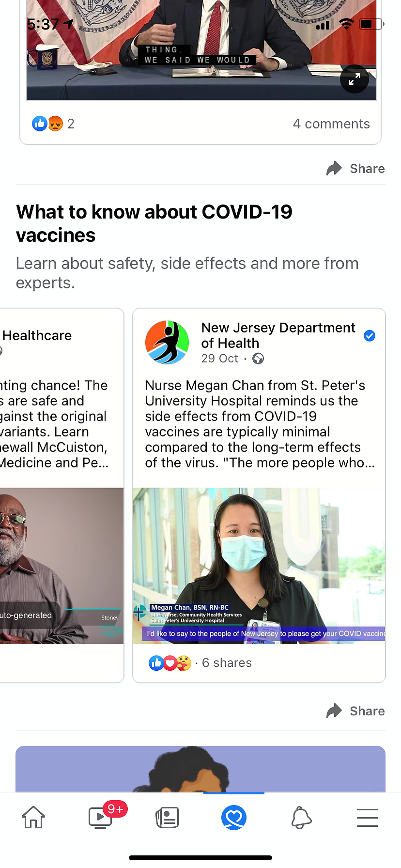Share the video post using top Share
The height and width of the screenshot is (868, 401).
click(356, 169)
